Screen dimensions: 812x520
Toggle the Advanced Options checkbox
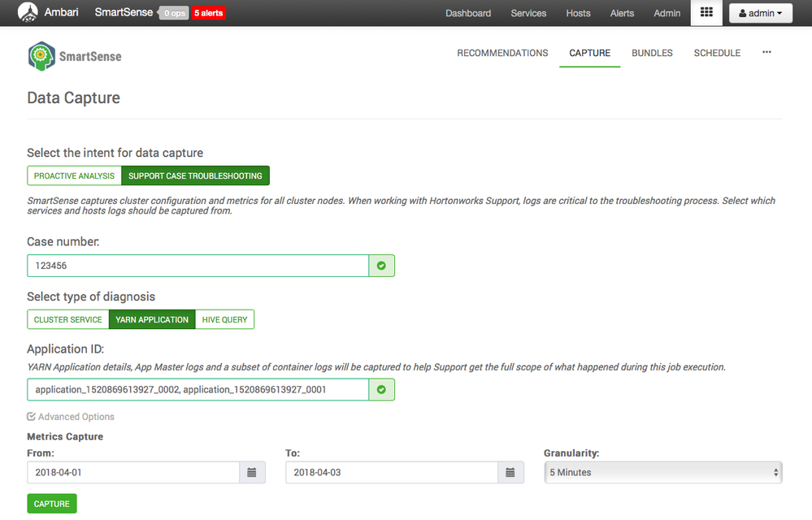(x=31, y=417)
